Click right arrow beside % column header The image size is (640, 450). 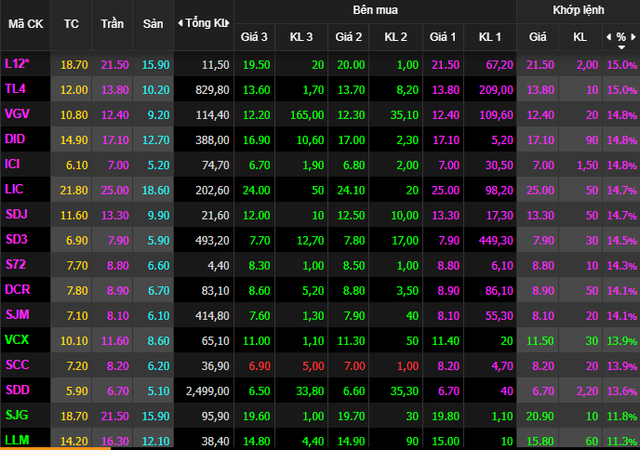[x=633, y=37]
